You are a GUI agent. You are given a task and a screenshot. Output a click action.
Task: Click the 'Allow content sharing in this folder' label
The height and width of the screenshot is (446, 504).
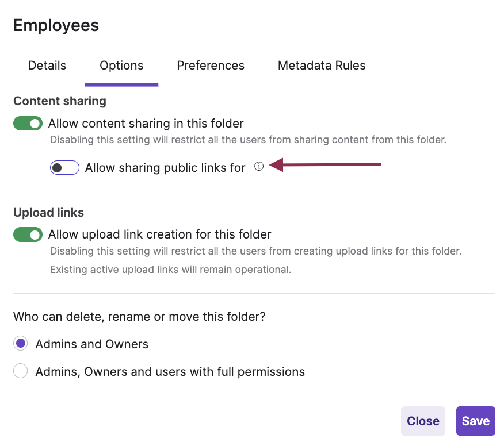[x=146, y=124]
